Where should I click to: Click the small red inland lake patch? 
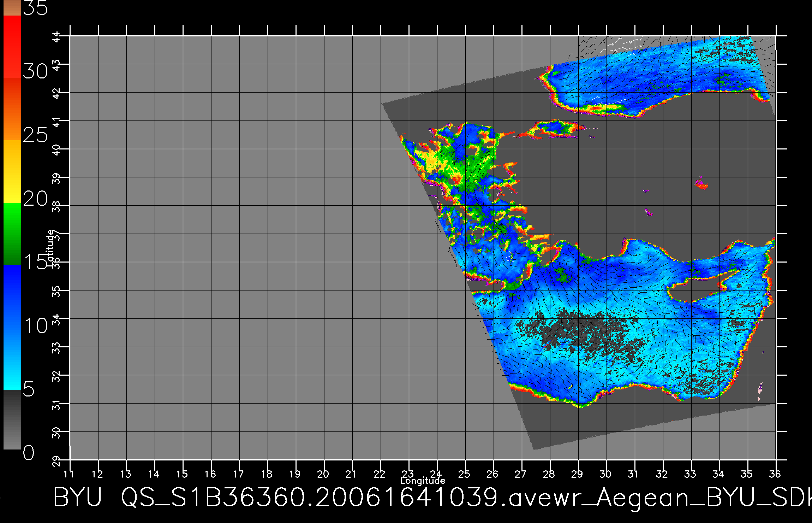(x=701, y=184)
